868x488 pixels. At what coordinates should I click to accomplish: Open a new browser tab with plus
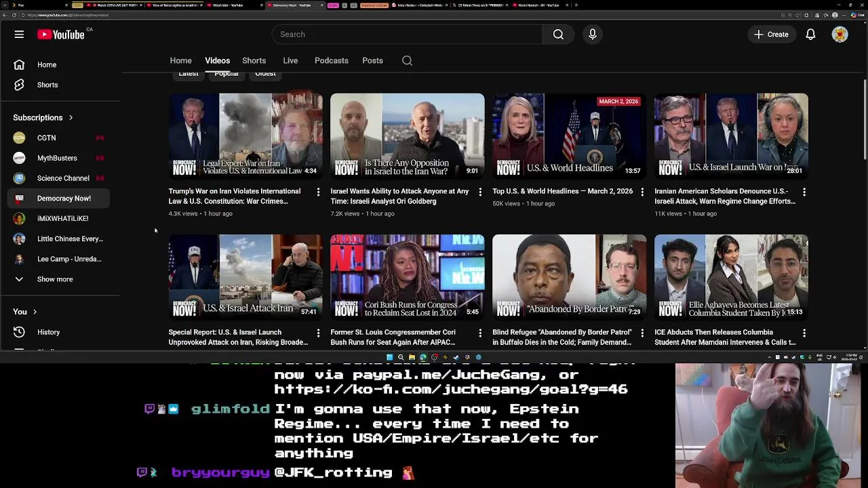pos(576,5)
